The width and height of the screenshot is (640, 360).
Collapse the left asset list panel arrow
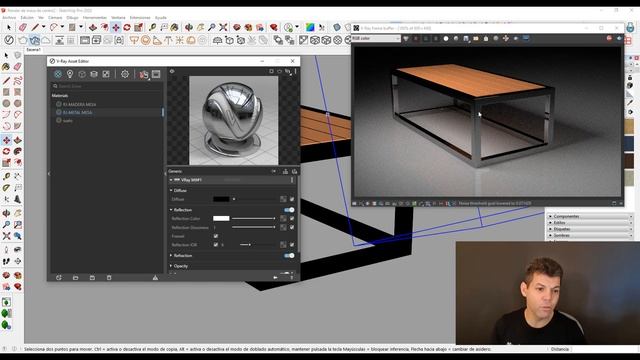tap(49, 174)
